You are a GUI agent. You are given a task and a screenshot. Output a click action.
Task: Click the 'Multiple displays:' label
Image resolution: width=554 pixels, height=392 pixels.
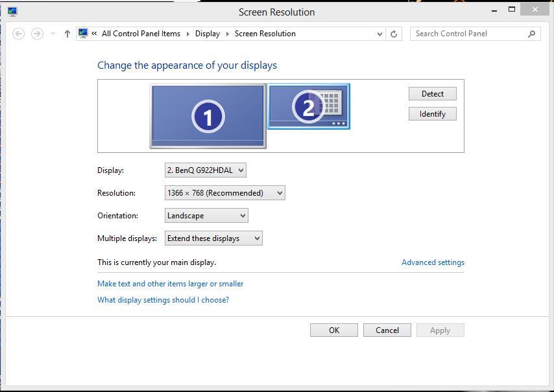click(x=127, y=238)
